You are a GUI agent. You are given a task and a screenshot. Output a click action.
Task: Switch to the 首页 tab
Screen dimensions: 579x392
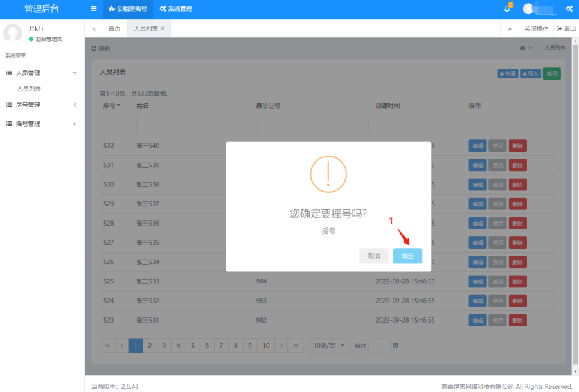coord(114,29)
